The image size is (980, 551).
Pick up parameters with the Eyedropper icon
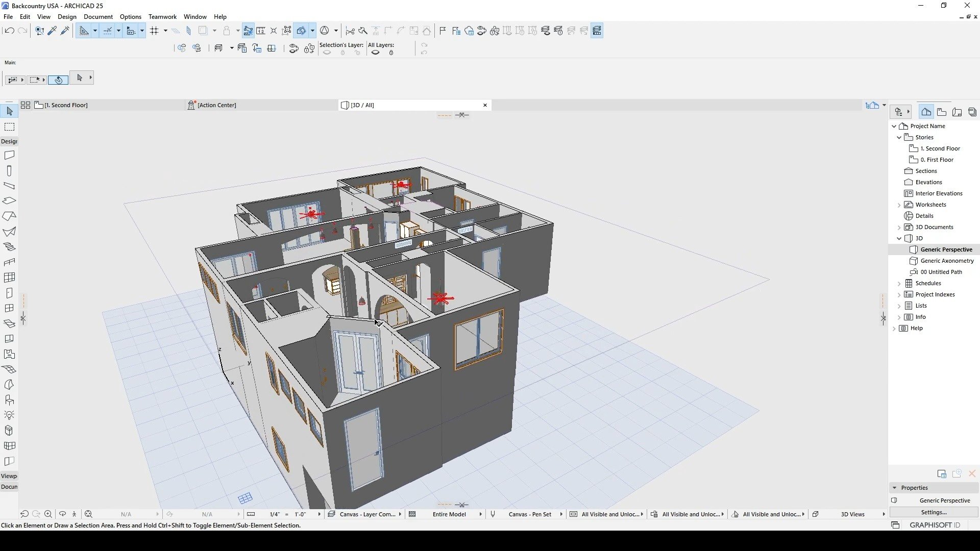[52, 31]
